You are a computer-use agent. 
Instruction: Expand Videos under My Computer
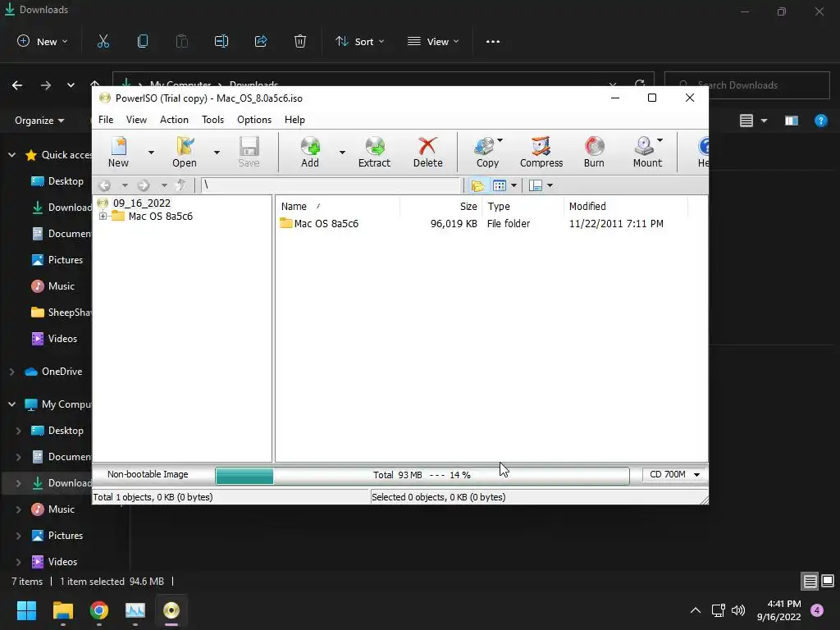pyautogui.click(x=18, y=562)
